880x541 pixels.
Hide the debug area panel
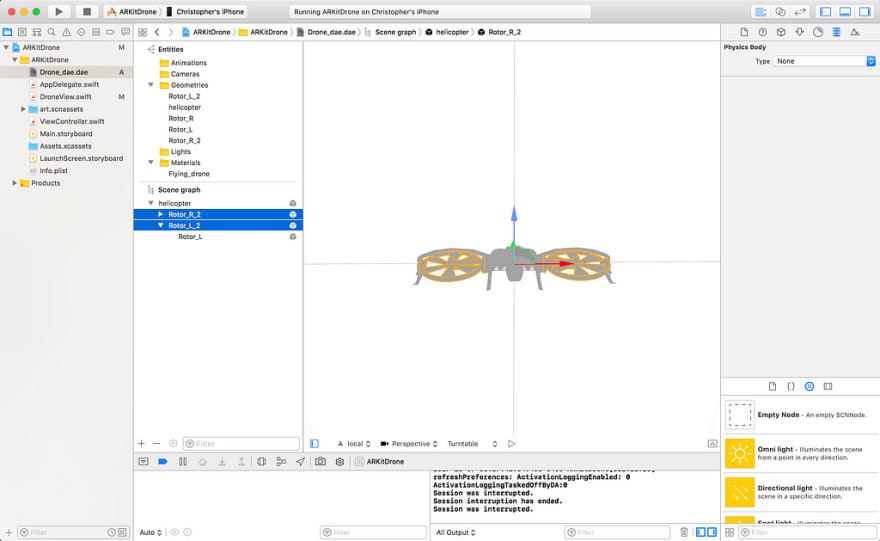point(845,11)
